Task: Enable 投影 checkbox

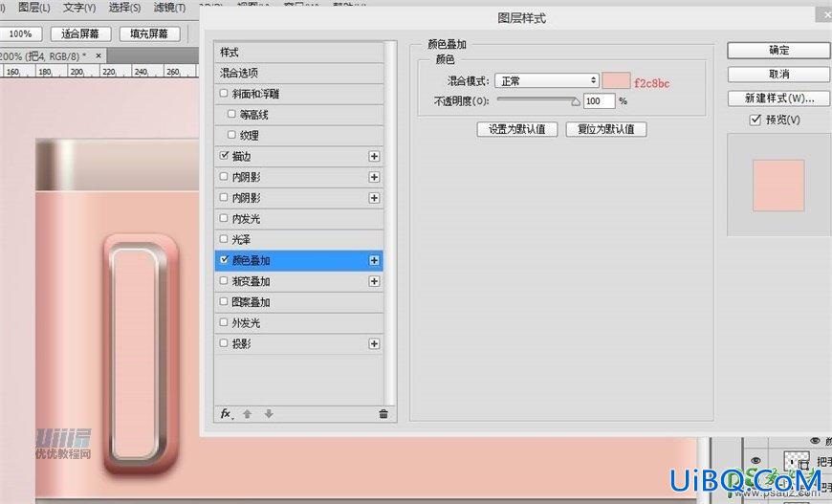Action: tap(224, 343)
